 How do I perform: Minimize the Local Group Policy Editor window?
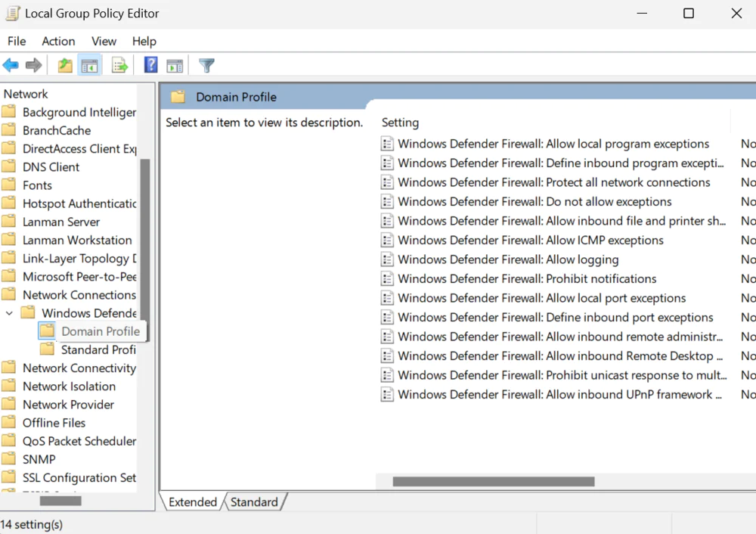642,13
